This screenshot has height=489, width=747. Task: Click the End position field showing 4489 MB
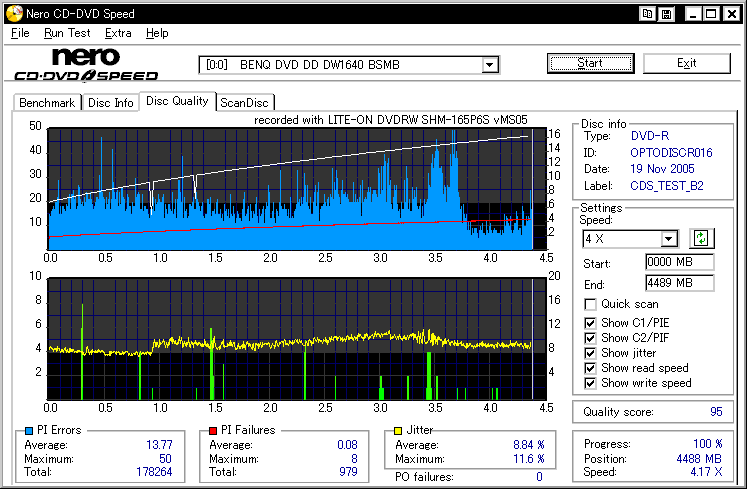point(679,283)
